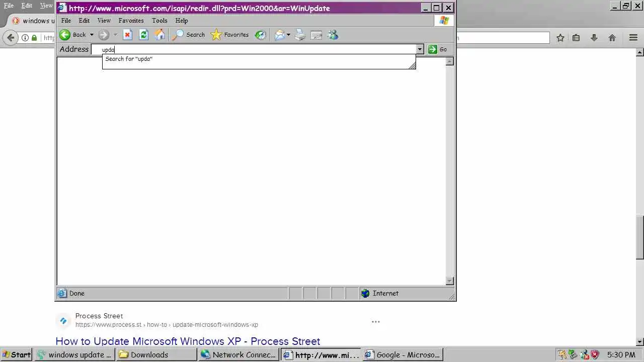
Task: Click the IE page icon in title bar
Action: click(62, 8)
